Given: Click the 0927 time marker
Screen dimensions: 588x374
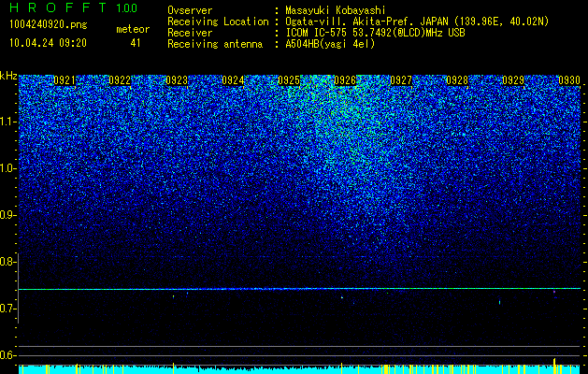Looking at the screenshot, I should (401, 80).
